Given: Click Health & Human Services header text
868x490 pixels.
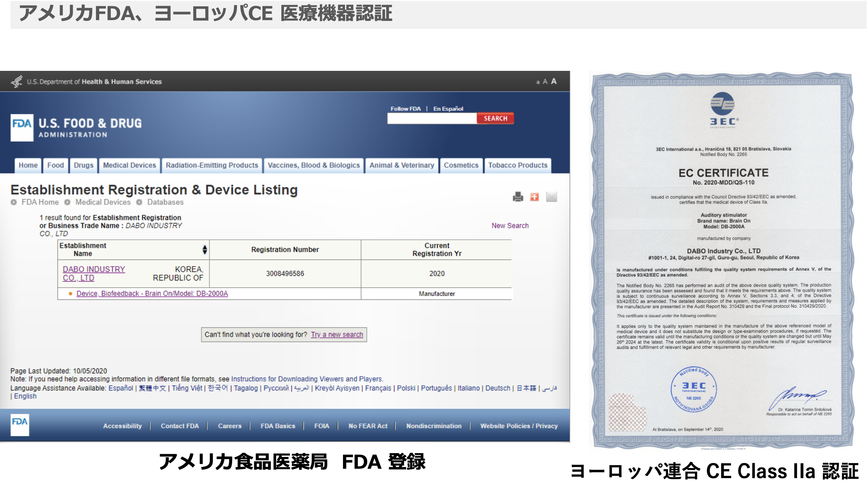Looking at the screenshot, I should [122, 82].
